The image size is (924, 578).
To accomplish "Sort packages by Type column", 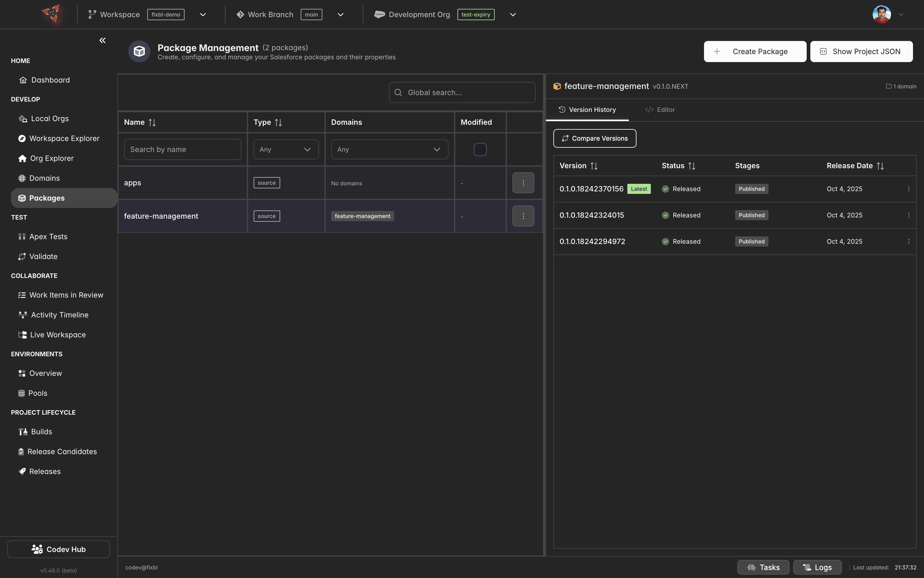I will (x=278, y=122).
